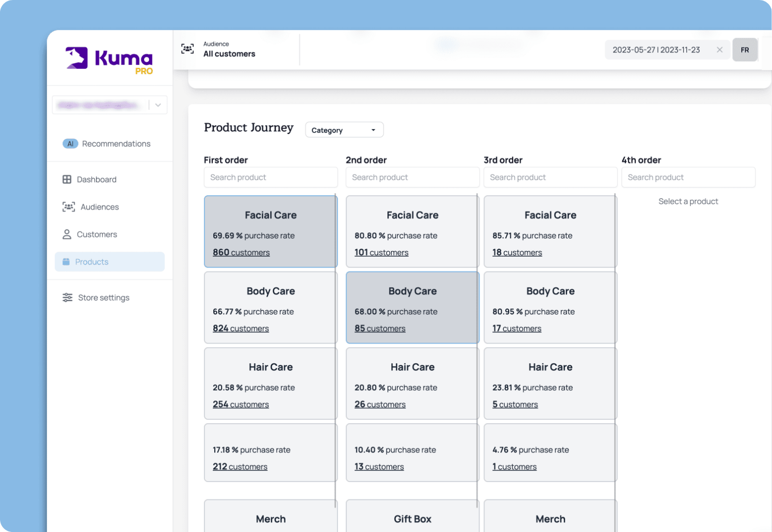The image size is (772, 532).
Task: Open 212 customers link
Action: (x=240, y=466)
